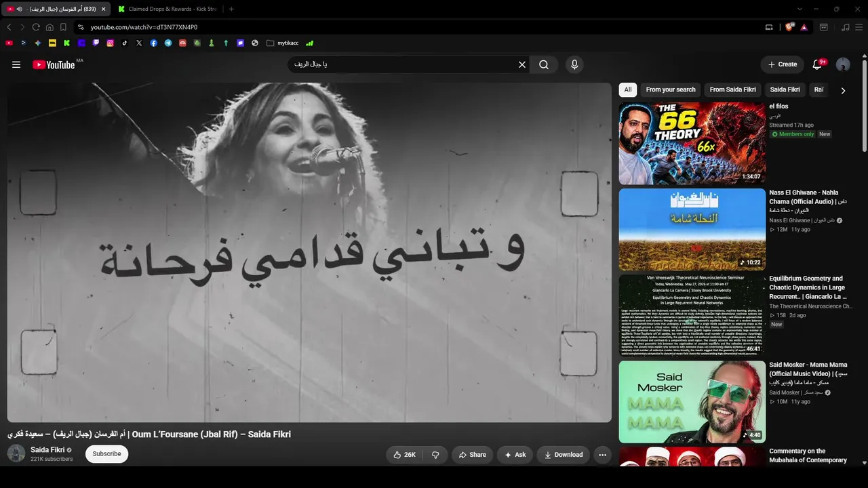The height and width of the screenshot is (488, 868).
Task: Open Said Mosker - Mama Mama title
Action: coord(808,373)
